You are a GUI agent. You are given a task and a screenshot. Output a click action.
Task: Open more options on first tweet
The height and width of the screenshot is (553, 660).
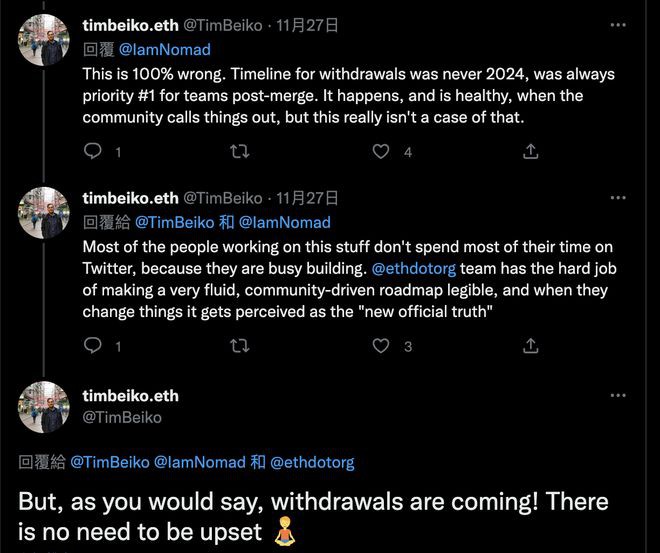coord(618,25)
